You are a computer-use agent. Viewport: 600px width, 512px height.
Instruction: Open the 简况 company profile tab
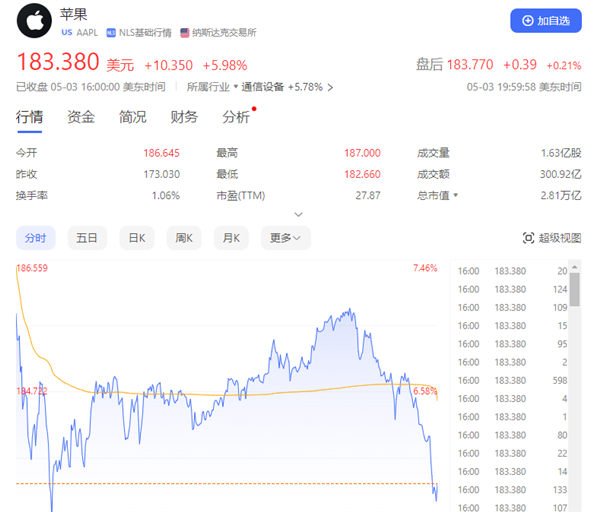pyautogui.click(x=133, y=117)
